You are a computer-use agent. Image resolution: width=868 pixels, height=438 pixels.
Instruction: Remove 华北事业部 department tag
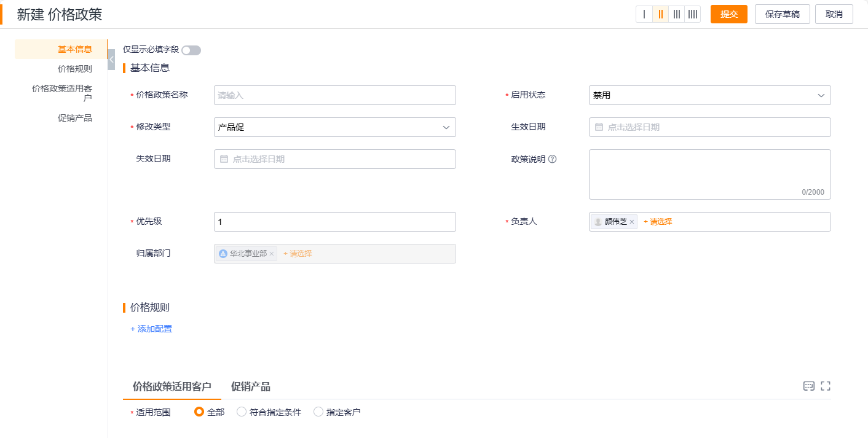point(271,254)
